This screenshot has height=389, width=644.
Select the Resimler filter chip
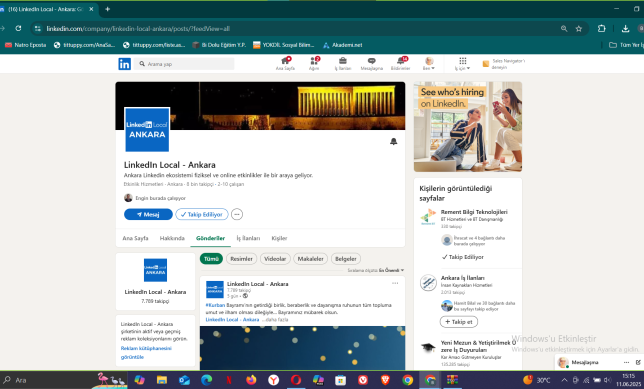[x=242, y=259]
